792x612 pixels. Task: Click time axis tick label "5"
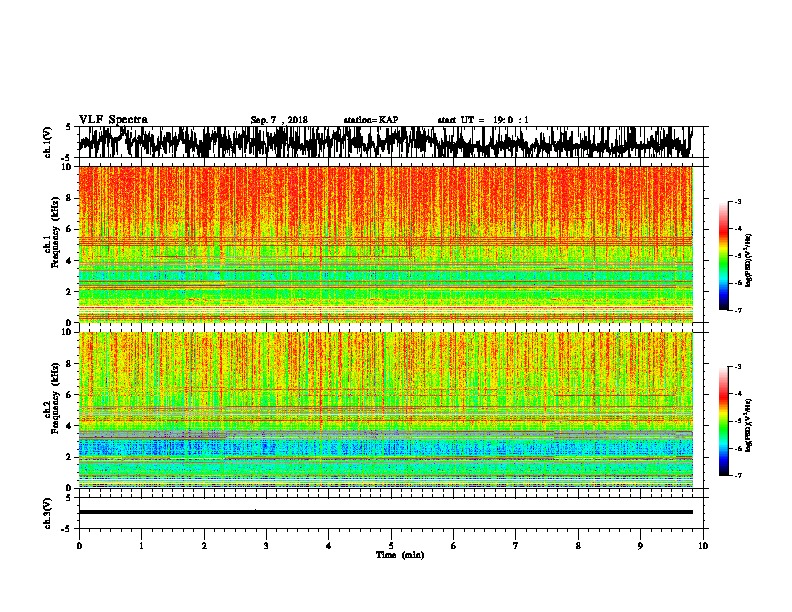391,546
